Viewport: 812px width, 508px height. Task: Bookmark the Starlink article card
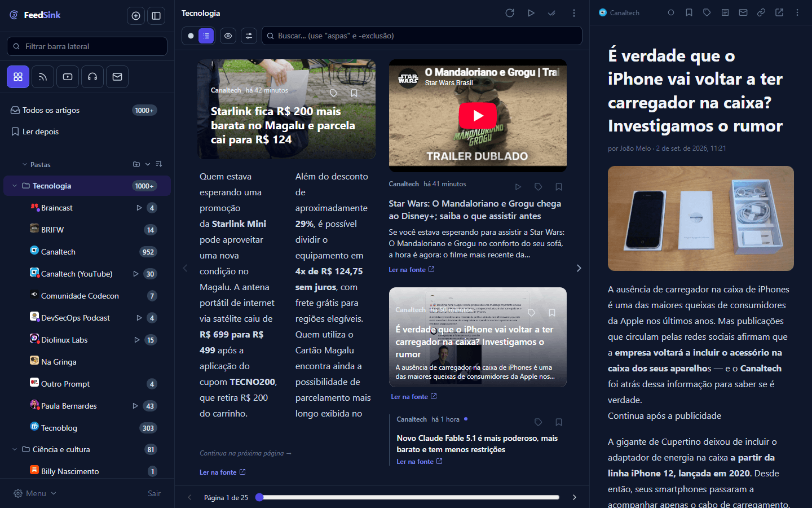[354, 93]
